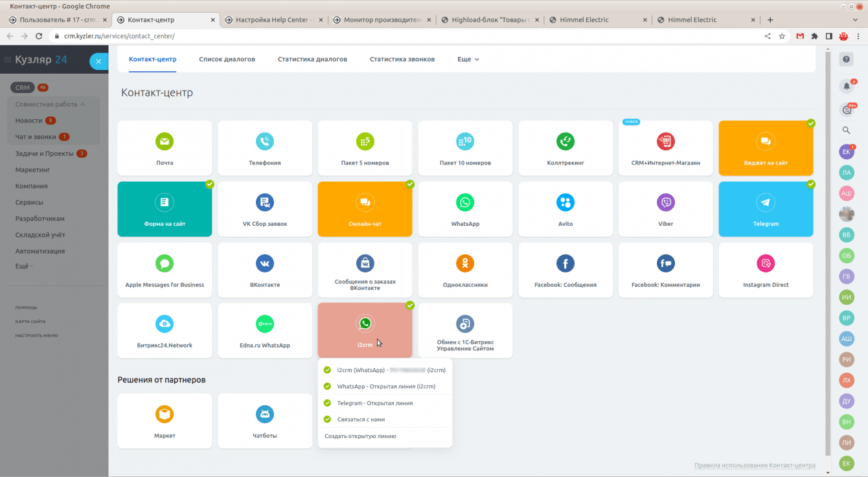Open КАРТА САЙТА link
Viewport: 868px width, 477px height.
click(x=30, y=321)
